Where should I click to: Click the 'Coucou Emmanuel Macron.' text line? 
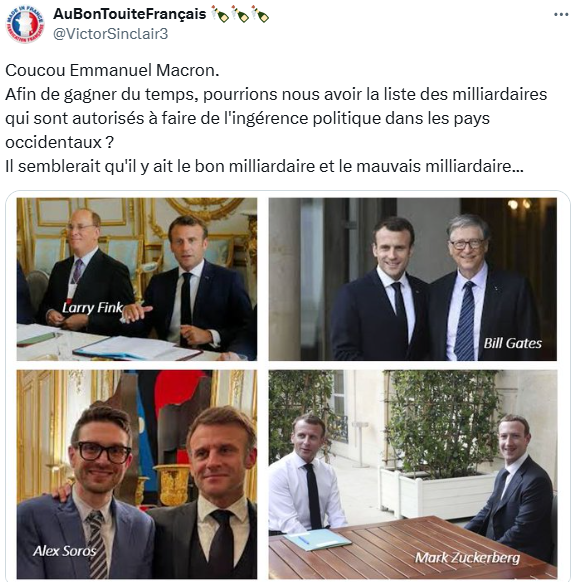click(112, 70)
